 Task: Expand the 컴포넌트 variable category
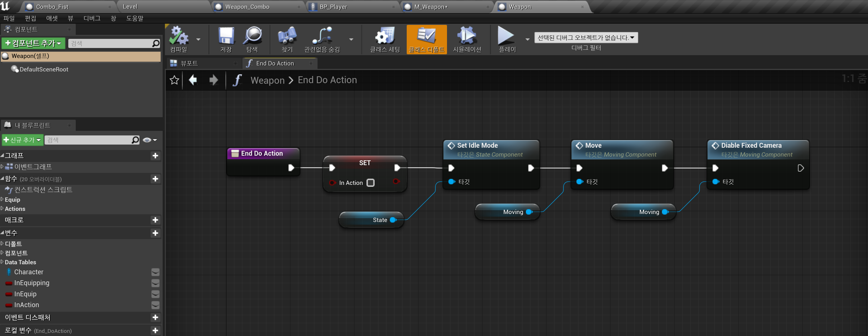tap(2, 253)
